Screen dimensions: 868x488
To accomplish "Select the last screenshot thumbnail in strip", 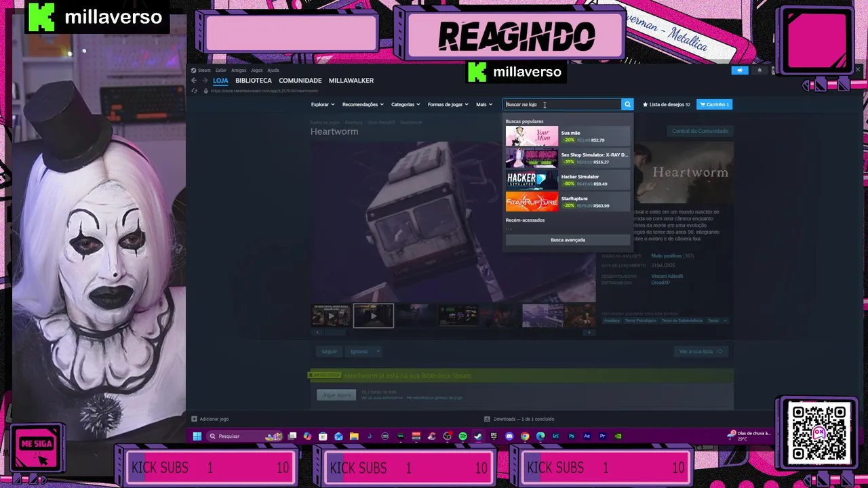I will (x=581, y=315).
